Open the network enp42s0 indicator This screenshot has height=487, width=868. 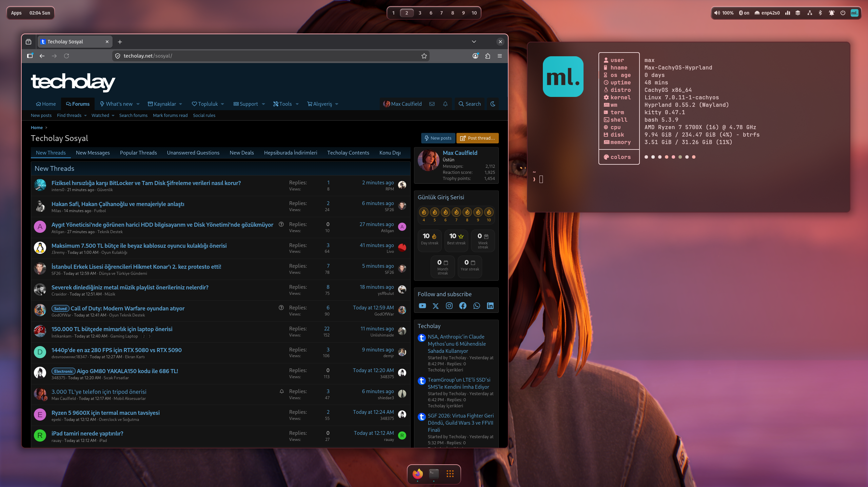pos(767,13)
